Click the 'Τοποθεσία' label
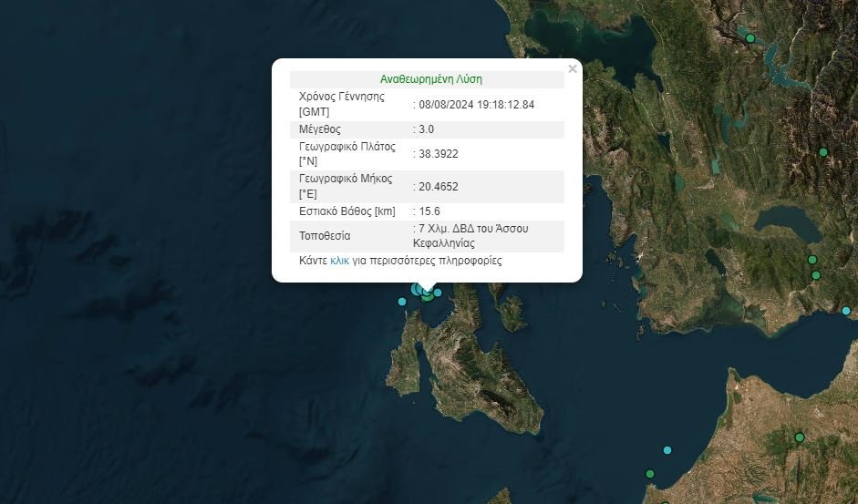 (325, 236)
